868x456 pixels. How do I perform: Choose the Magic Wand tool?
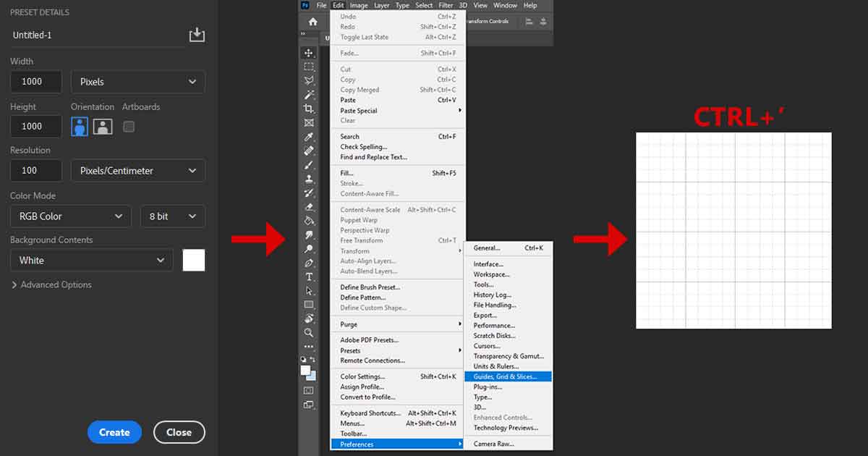click(309, 95)
